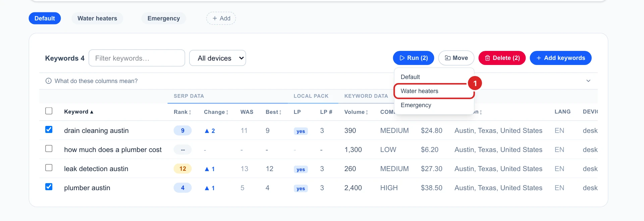Open the All devices dropdown
The width and height of the screenshot is (644, 221).
[x=218, y=58]
